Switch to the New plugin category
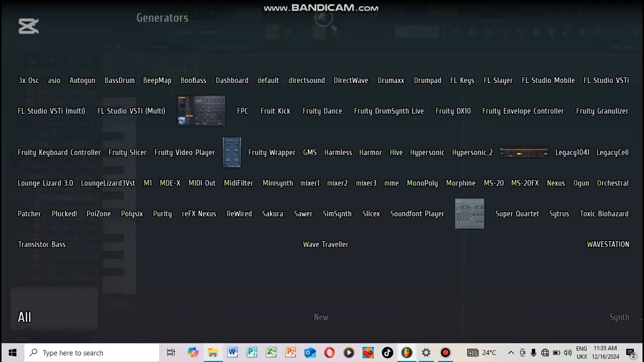The image size is (644, 362). pos(321,317)
